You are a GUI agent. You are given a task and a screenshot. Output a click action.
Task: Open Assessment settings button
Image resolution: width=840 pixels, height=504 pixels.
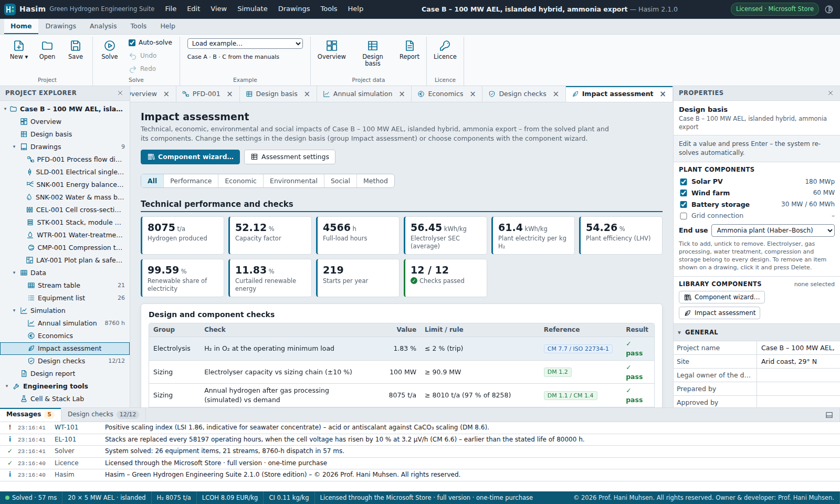(x=290, y=157)
